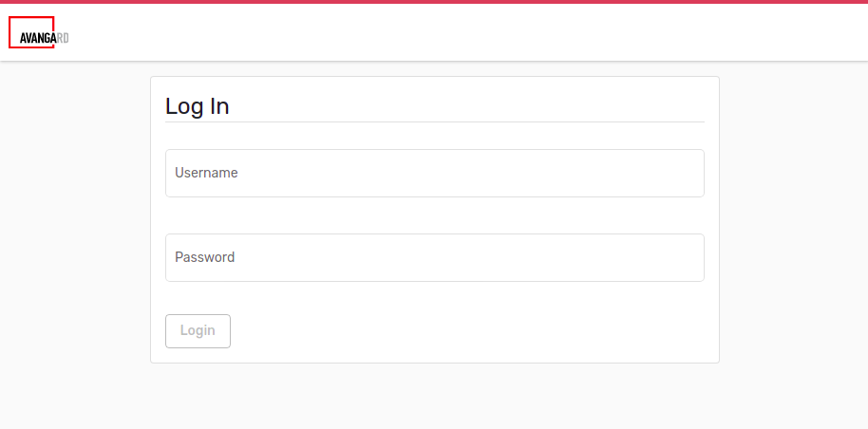The height and width of the screenshot is (429, 868).
Task: Click the empty right end of the Username box
Action: pos(636,174)
